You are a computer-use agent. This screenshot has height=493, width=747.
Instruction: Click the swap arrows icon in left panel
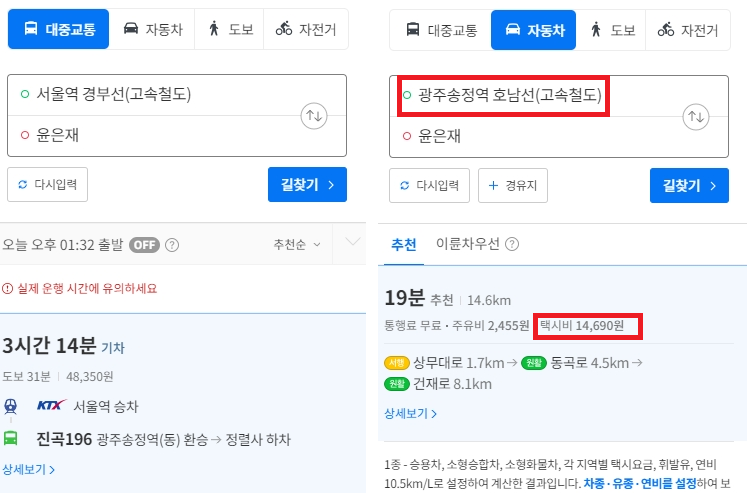click(x=314, y=116)
